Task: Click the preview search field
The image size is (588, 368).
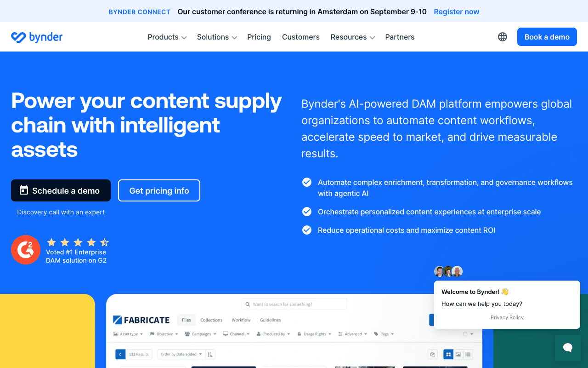Action: point(294,304)
